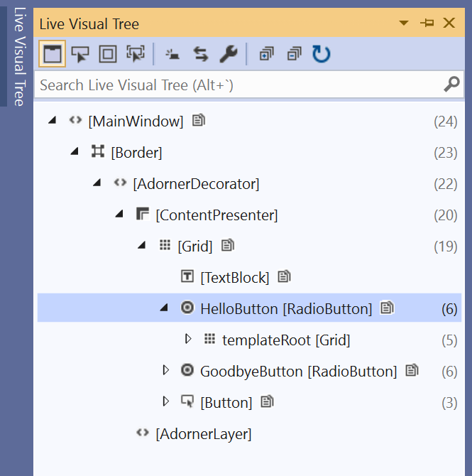The image size is (472, 476).
Task: Expand the GoodbyeButton node
Action: coord(165,370)
